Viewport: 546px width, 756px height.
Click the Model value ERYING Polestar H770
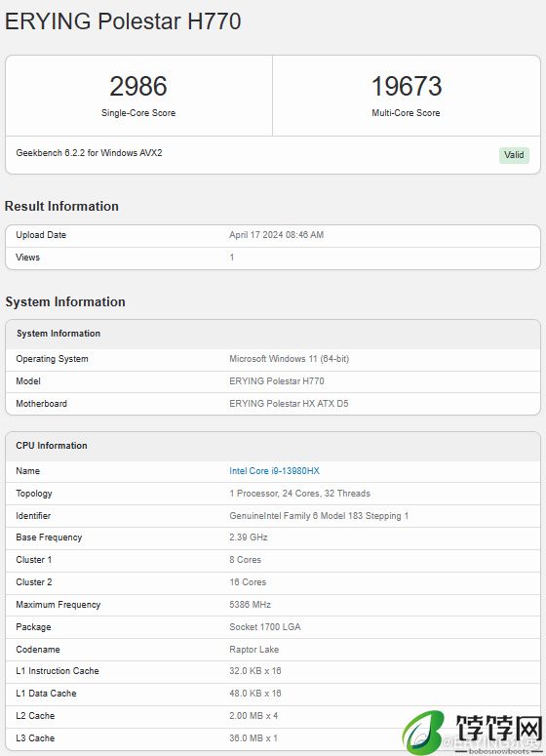click(277, 380)
